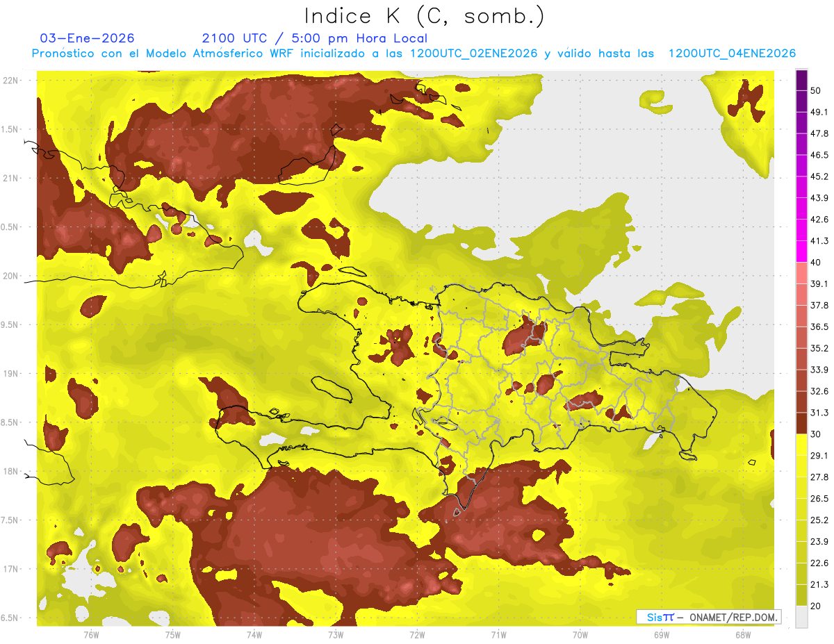Click the 70W longitude label
The image size is (834, 644).
(x=580, y=634)
